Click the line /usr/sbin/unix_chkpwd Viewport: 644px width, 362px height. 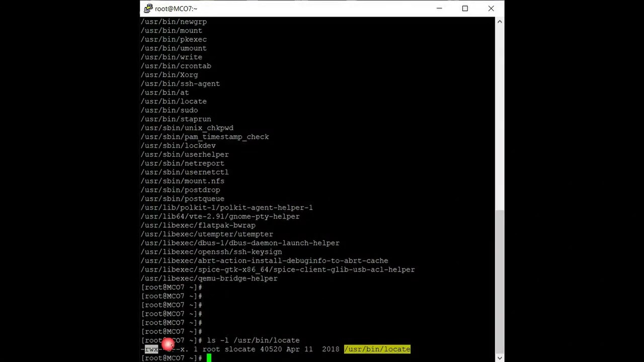(x=187, y=128)
